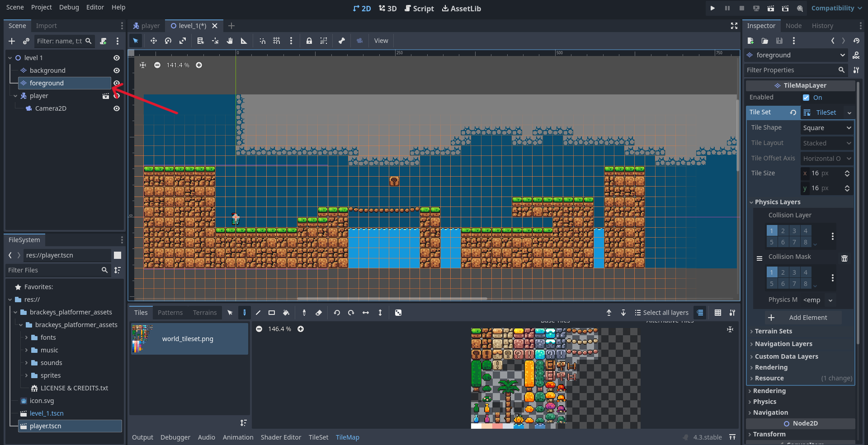Hide the background layer node
Image resolution: width=868 pixels, height=445 pixels.
(117, 70)
